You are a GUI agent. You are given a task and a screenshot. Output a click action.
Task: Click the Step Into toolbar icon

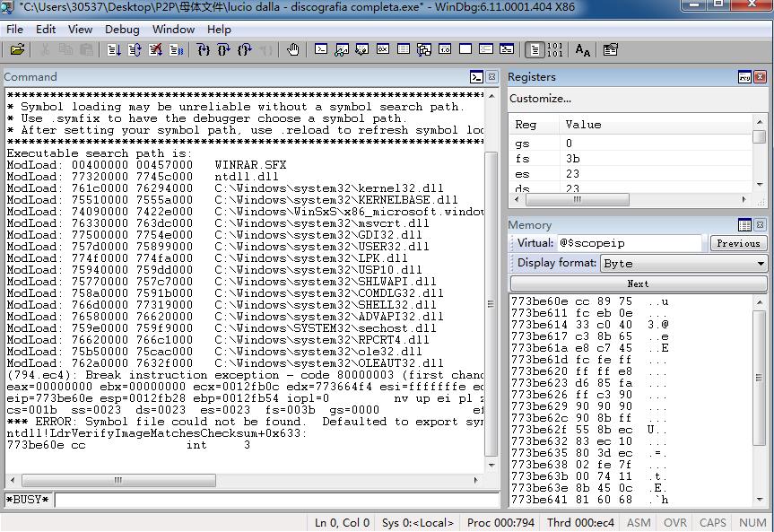click(x=203, y=50)
